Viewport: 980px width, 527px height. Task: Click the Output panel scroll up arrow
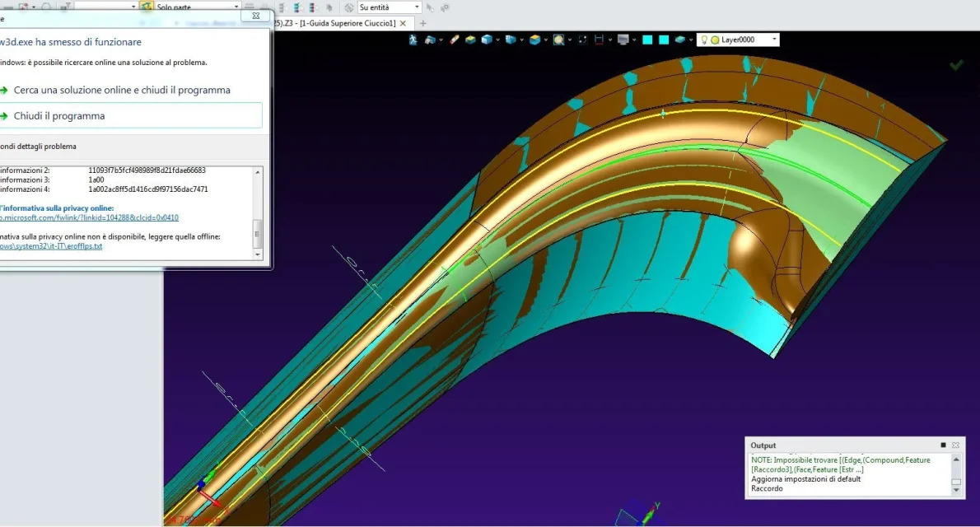pos(955,459)
